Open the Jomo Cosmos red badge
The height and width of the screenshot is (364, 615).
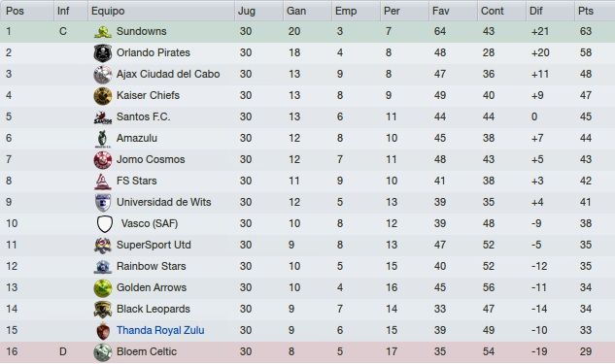103,160
